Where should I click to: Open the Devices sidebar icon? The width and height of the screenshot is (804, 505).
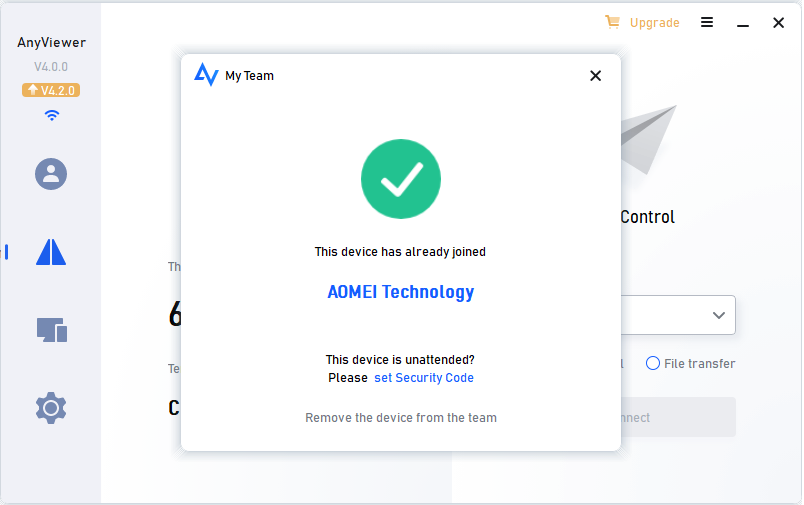point(51,329)
